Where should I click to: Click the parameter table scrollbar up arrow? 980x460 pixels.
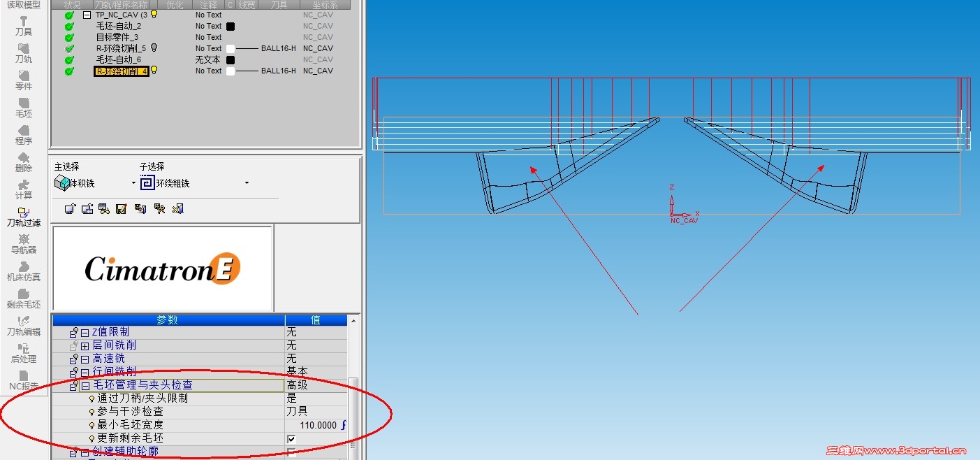[x=353, y=321]
